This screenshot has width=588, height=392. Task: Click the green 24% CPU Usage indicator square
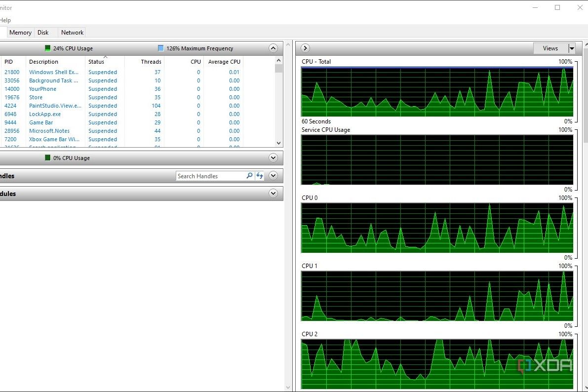(48, 48)
